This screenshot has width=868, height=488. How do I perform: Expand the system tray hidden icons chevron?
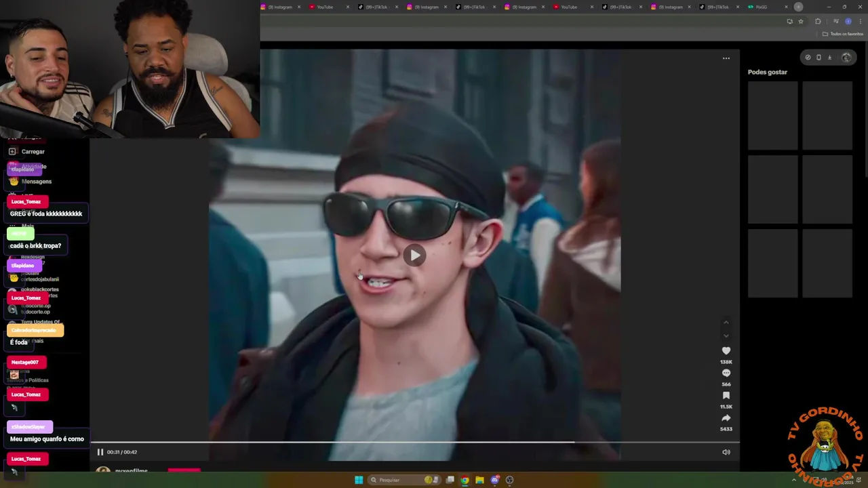coord(794,480)
